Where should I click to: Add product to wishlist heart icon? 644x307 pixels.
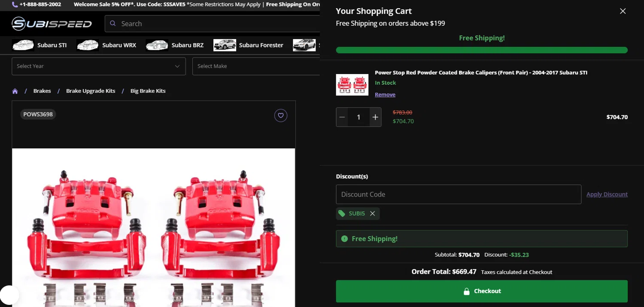point(281,115)
